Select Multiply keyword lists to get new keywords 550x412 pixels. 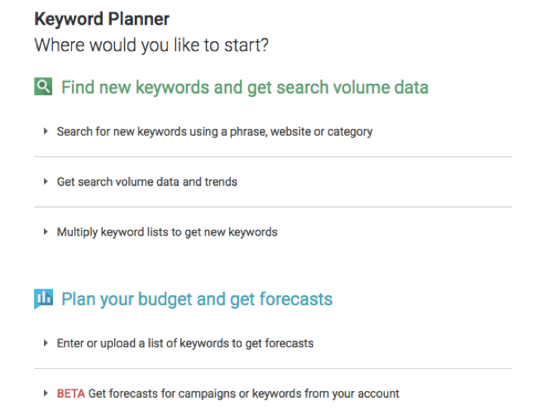167,232
